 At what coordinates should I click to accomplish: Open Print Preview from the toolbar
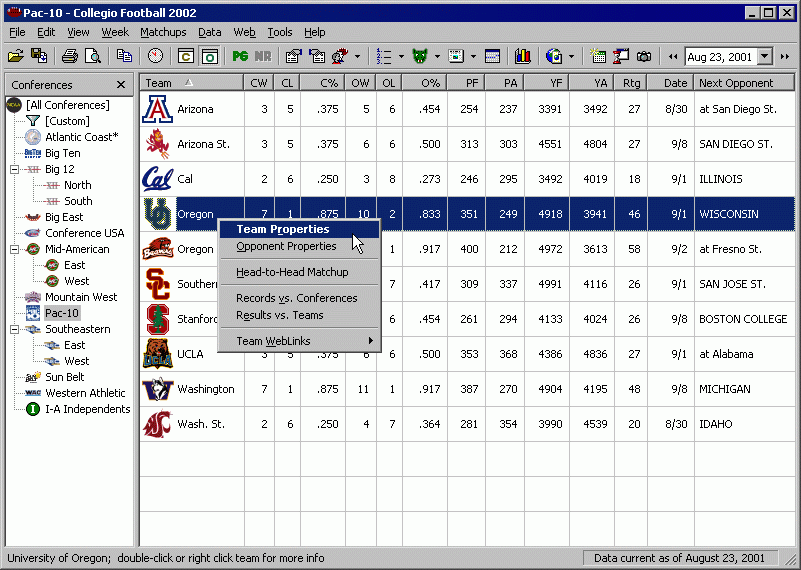click(93, 56)
